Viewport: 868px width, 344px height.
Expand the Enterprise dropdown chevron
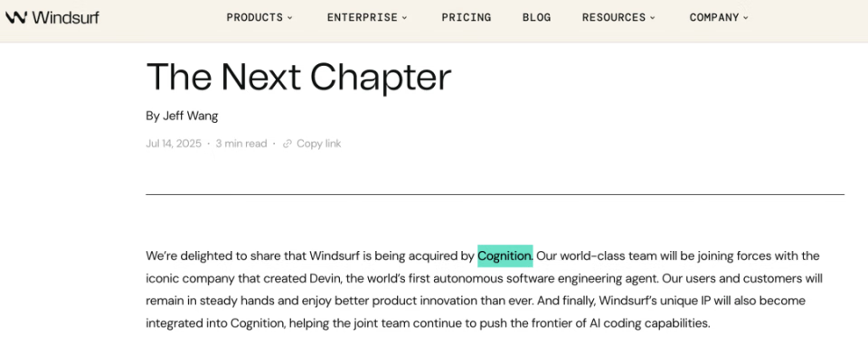point(404,18)
